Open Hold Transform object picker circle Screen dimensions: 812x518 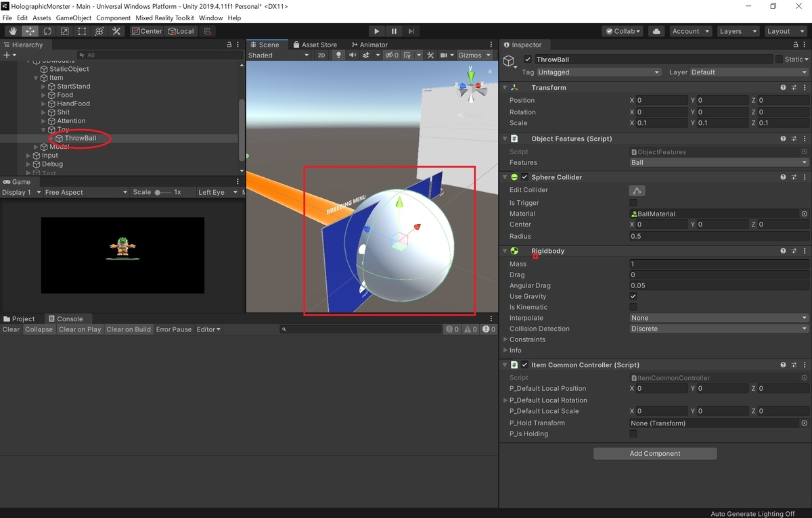[x=804, y=423]
